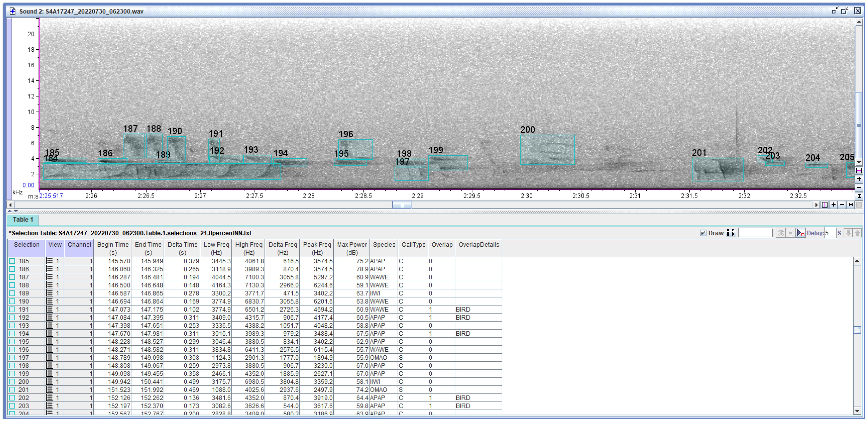
Task: Tick the checkbox for selection 185
Action: (x=13, y=261)
